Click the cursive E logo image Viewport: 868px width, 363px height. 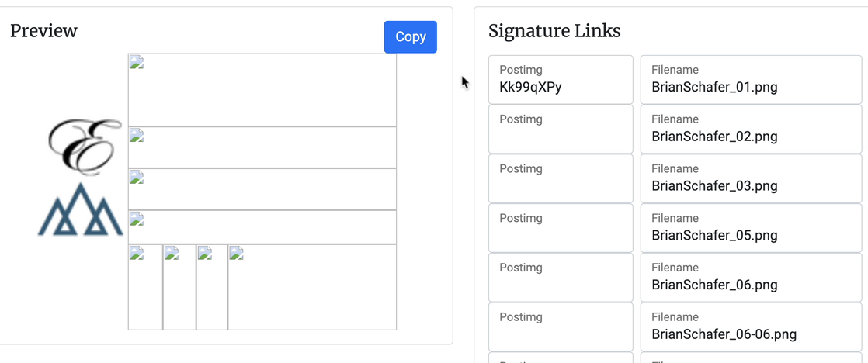point(85,146)
